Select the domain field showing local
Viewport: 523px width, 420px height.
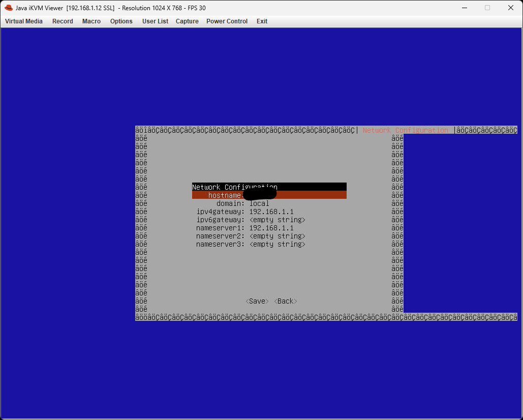[x=259, y=203]
